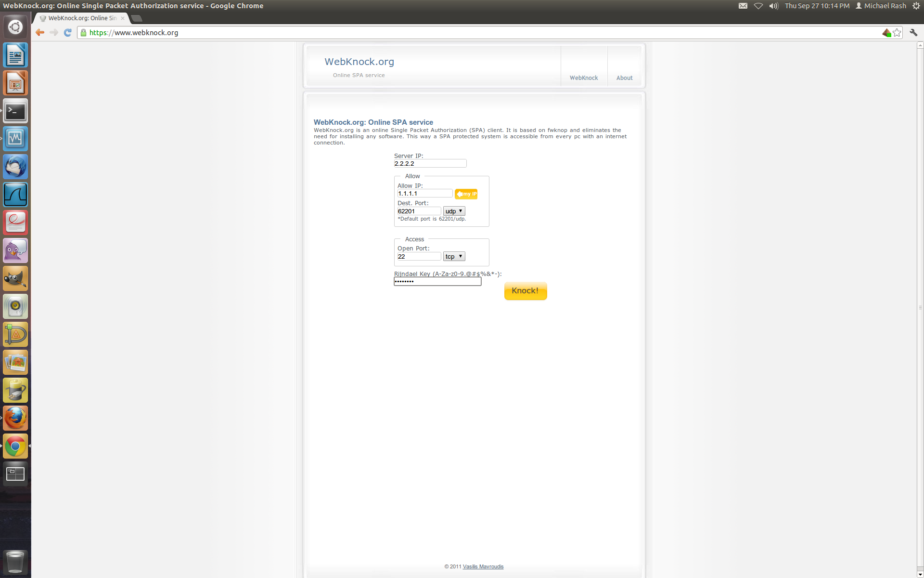Expand the udp protocol dropdown
Screen dimensions: 924x578
454,211
